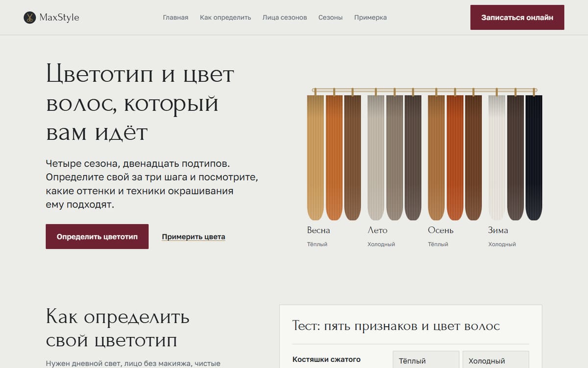Click the heading Как определить свой цветотип
The image size is (588, 368).
(118, 328)
